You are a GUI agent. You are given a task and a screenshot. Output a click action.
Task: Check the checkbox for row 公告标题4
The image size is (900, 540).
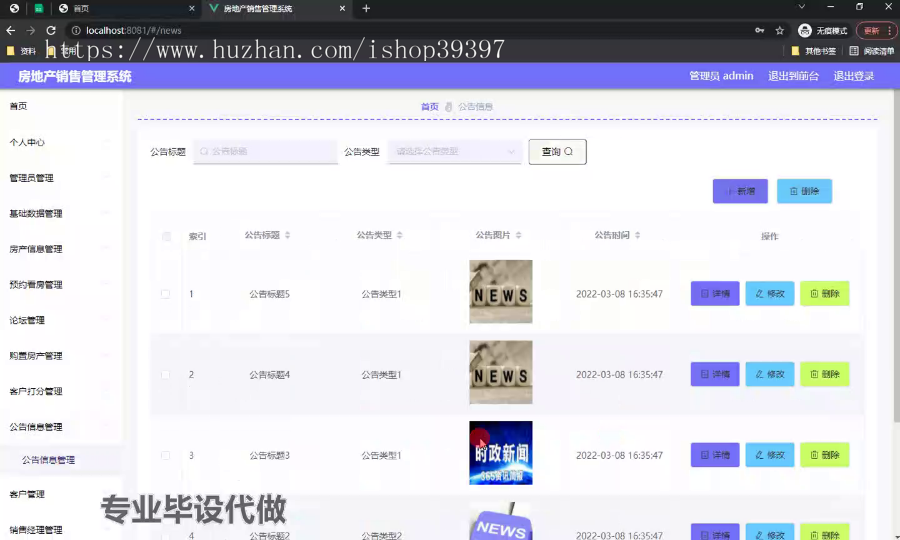165,375
